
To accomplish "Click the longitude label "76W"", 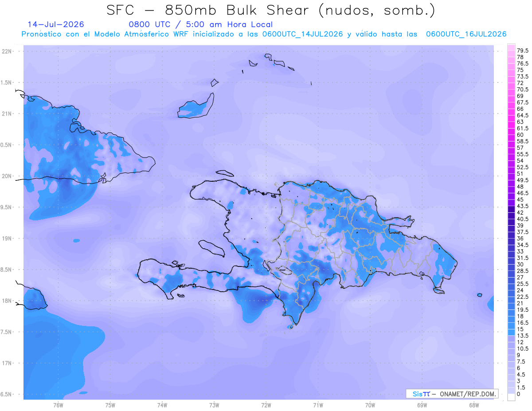I will click(x=58, y=405).
